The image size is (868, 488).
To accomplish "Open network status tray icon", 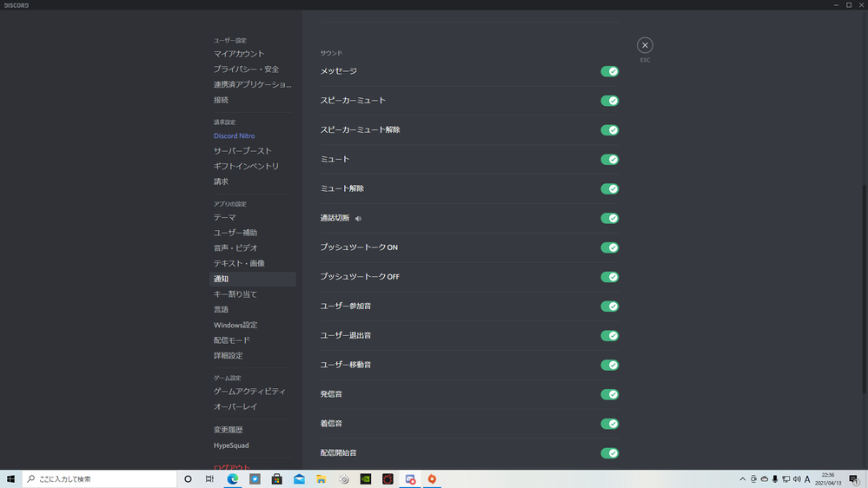I will pyautogui.click(x=785, y=479).
